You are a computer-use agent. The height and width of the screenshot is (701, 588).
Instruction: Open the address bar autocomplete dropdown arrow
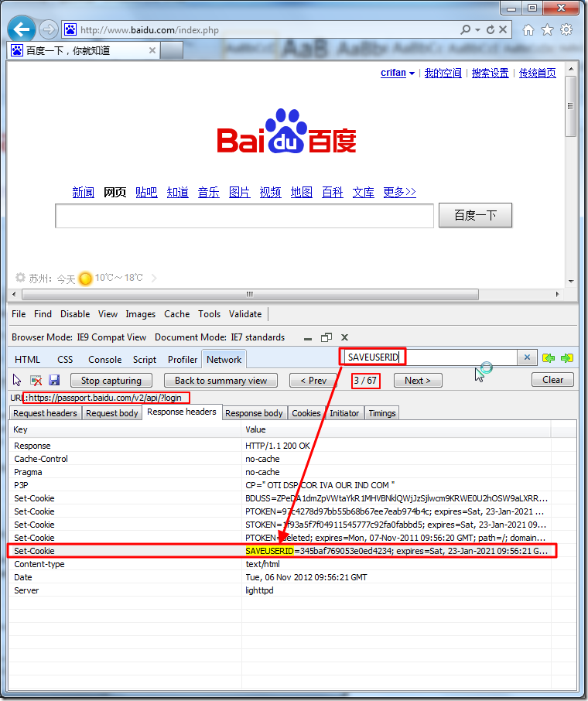tap(477, 30)
